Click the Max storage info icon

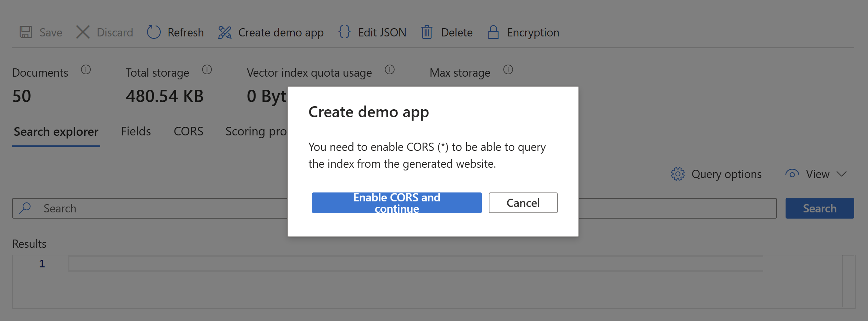click(508, 70)
